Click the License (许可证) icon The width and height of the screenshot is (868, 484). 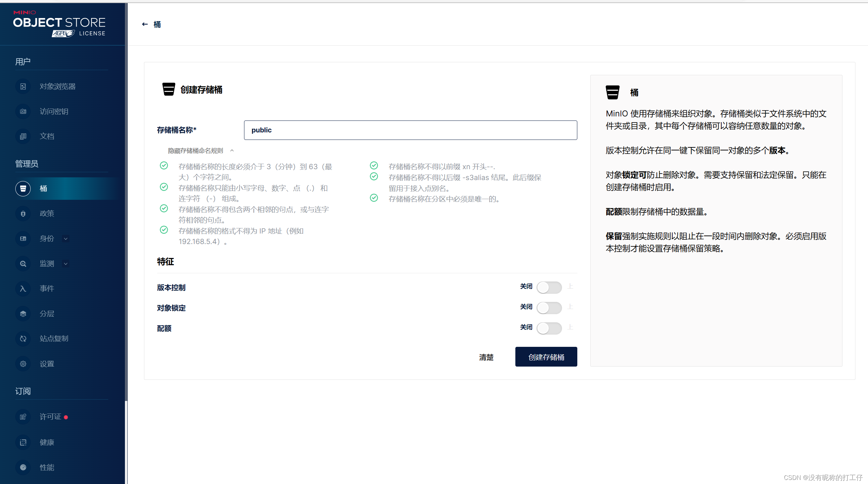click(23, 417)
